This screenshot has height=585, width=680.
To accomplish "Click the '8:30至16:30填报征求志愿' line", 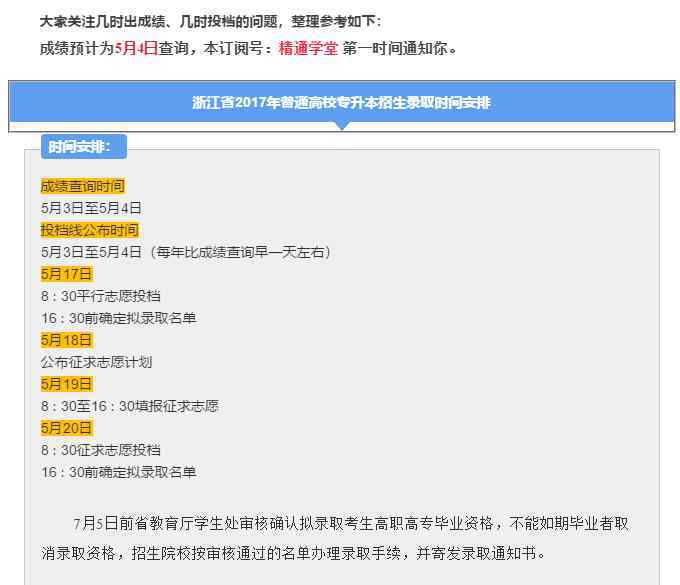I will (130, 406).
